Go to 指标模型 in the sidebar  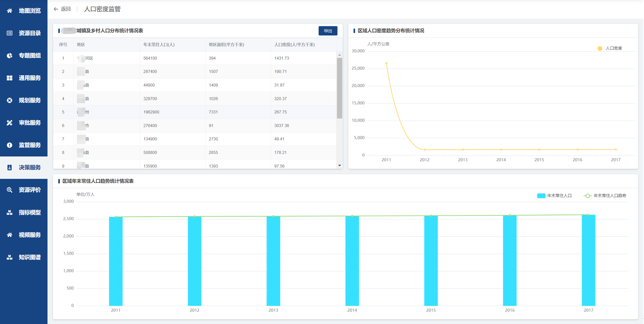point(24,212)
